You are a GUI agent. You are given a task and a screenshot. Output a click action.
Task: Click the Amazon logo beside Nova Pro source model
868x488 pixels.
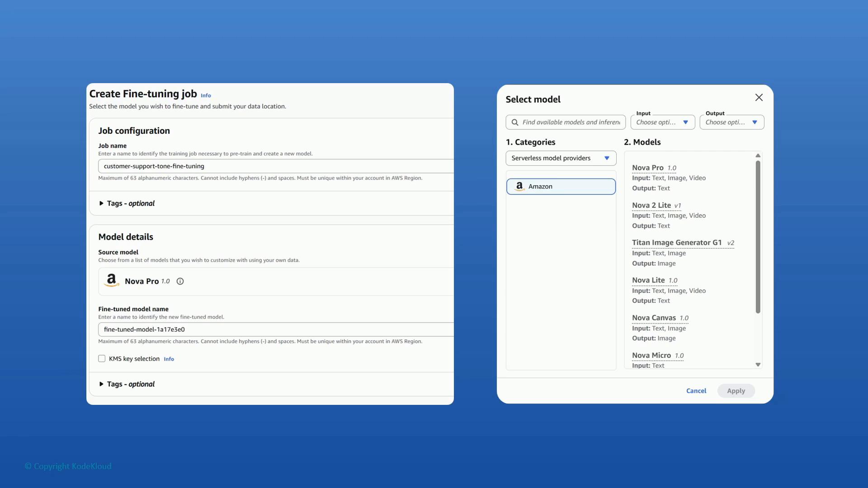click(112, 281)
